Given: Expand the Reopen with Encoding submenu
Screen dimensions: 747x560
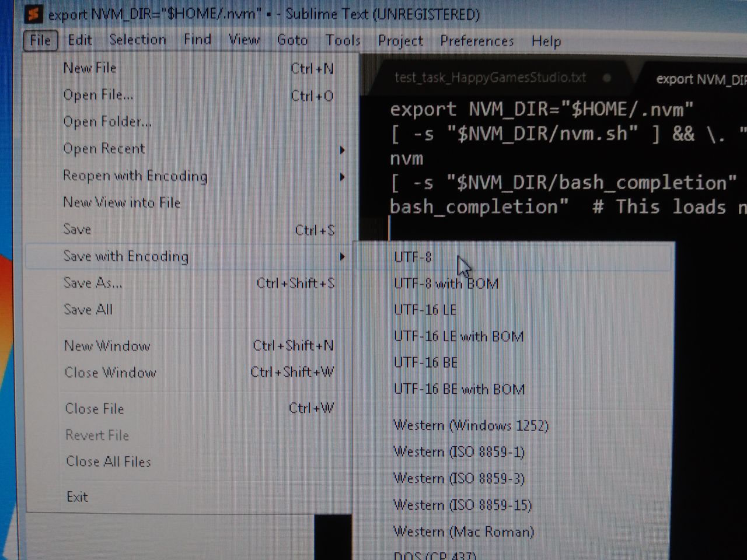Looking at the screenshot, I should 190,176.
